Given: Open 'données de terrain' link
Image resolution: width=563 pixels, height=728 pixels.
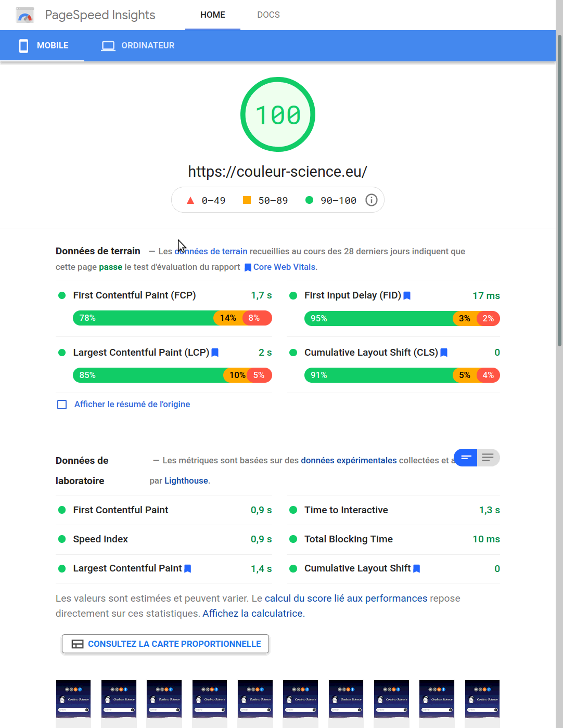Looking at the screenshot, I should coord(211,252).
